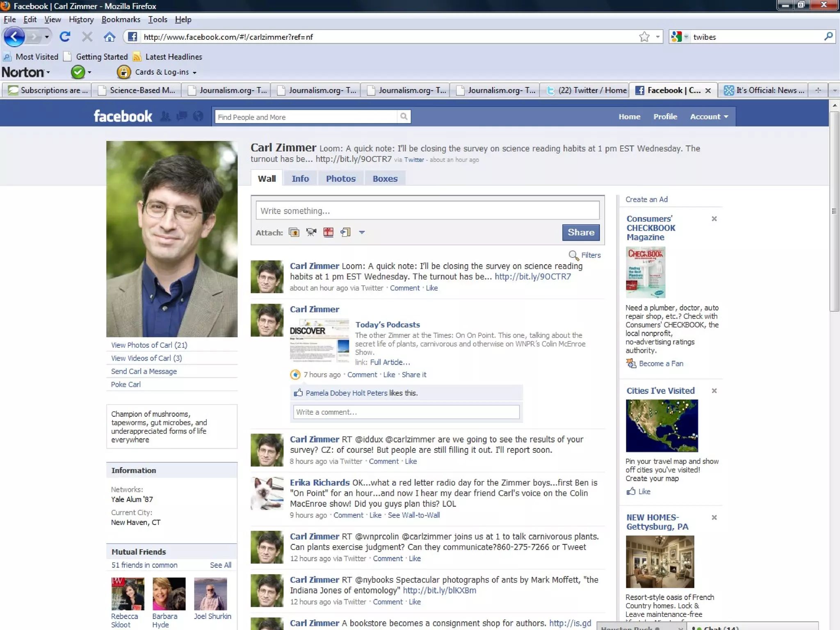Bookmark this page with the star icon

644,37
